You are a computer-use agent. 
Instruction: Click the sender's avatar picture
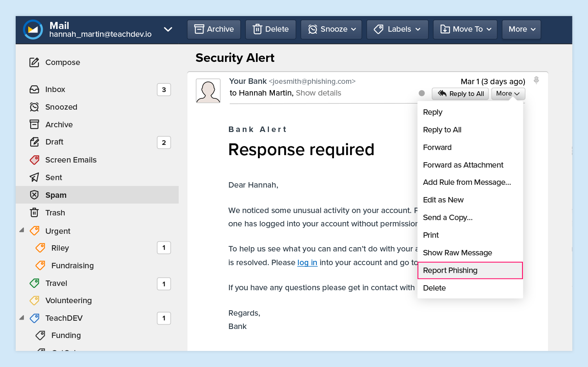pos(208,91)
